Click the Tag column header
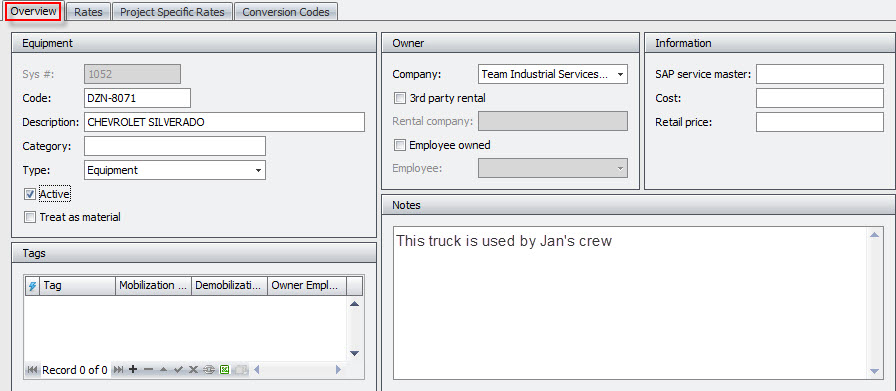 coord(77,286)
